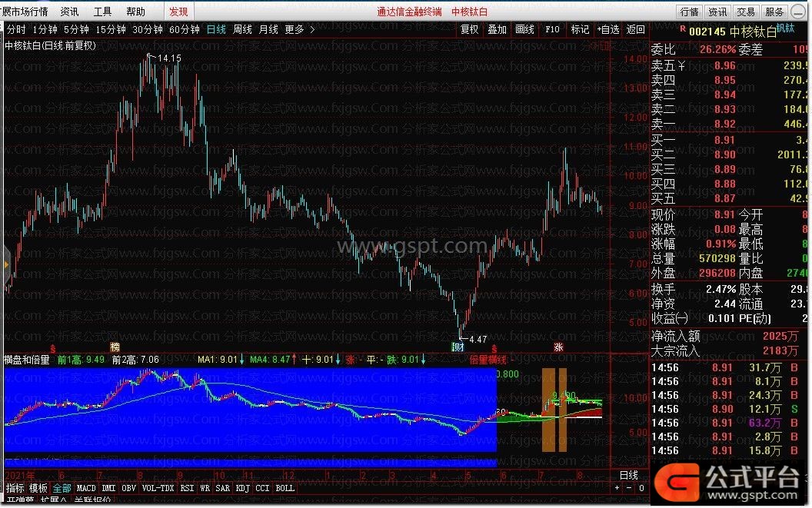Image resolution: width=812 pixels, height=508 pixels.
Task: Select the RSI indicator tab
Action: pyautogui.click(x=187, y=488)
